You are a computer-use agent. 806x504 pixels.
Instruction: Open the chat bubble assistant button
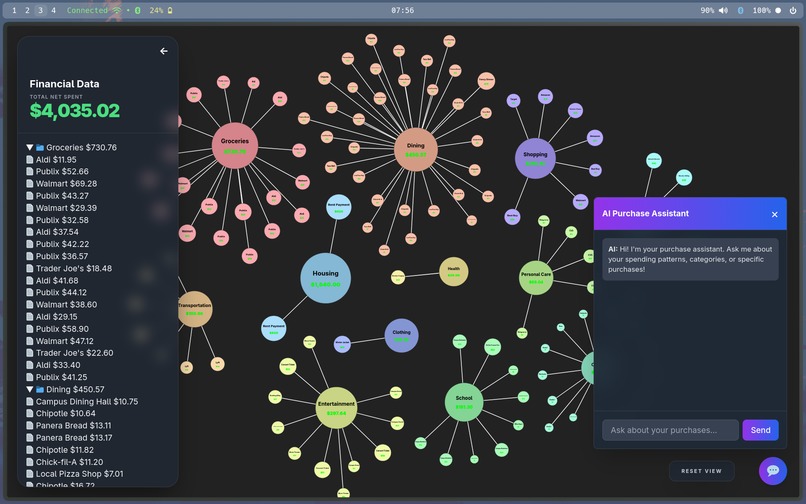click(x=773, y=471)
